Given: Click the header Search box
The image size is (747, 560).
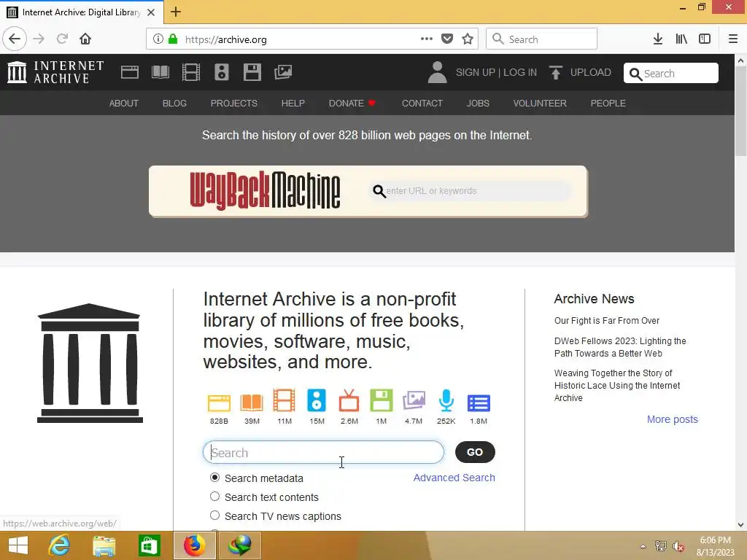Looking at the screenshot, I should [671, 73].
